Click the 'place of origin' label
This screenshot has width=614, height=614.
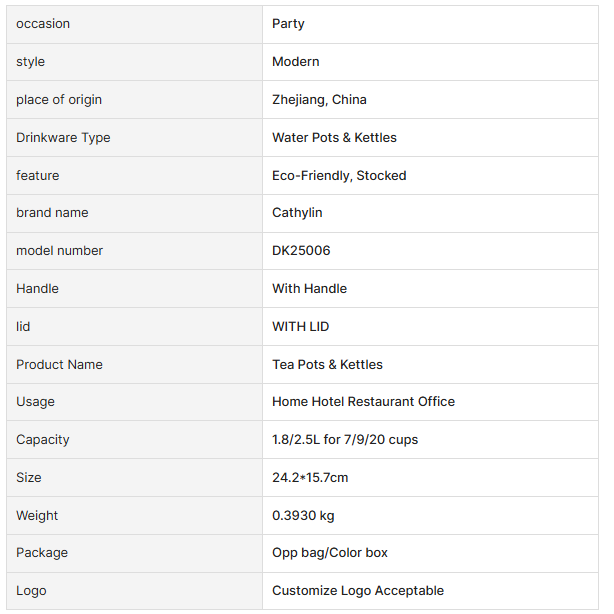[x=59, y=100]
